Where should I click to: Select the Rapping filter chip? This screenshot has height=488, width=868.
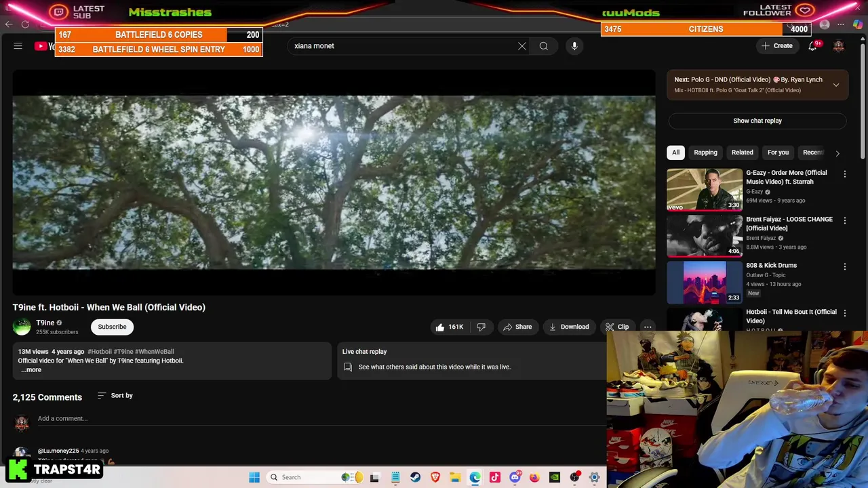click(x=705, y=152)
